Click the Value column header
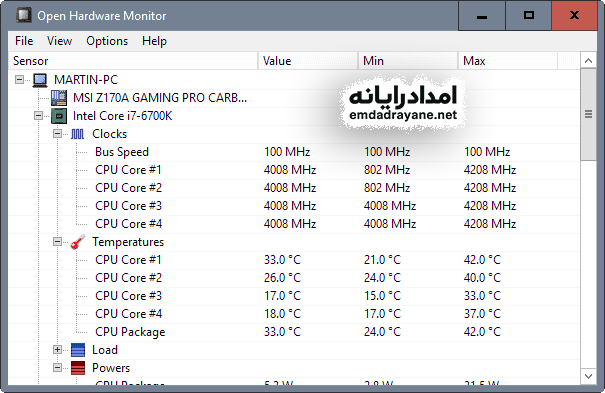The height and width of the screenshot is (393, 605). pyautogui.click(x=308, y=61)
